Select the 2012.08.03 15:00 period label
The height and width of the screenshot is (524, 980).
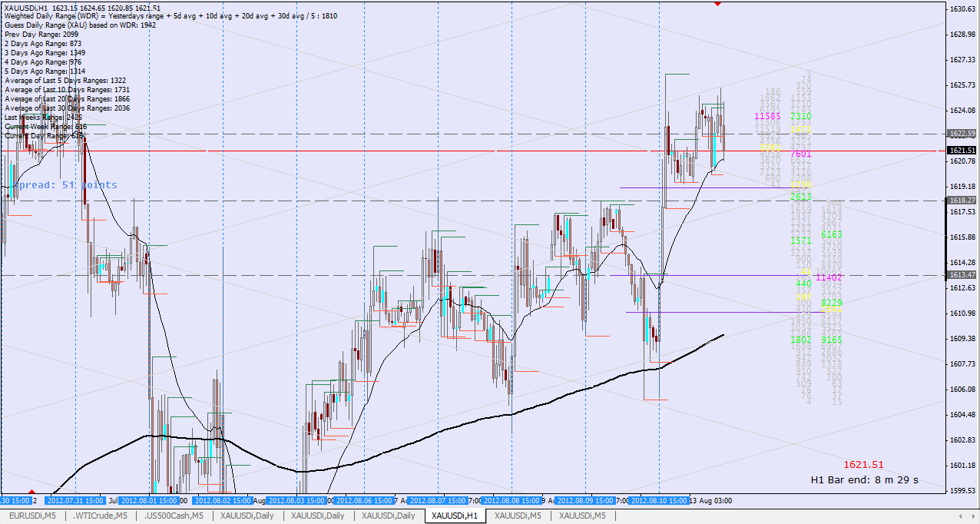tap(296, 500)
